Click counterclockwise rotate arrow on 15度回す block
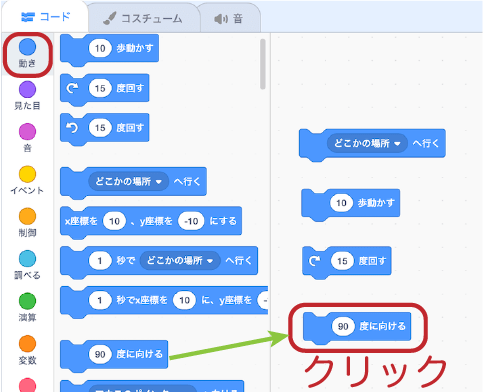 [x=72, y=128]
